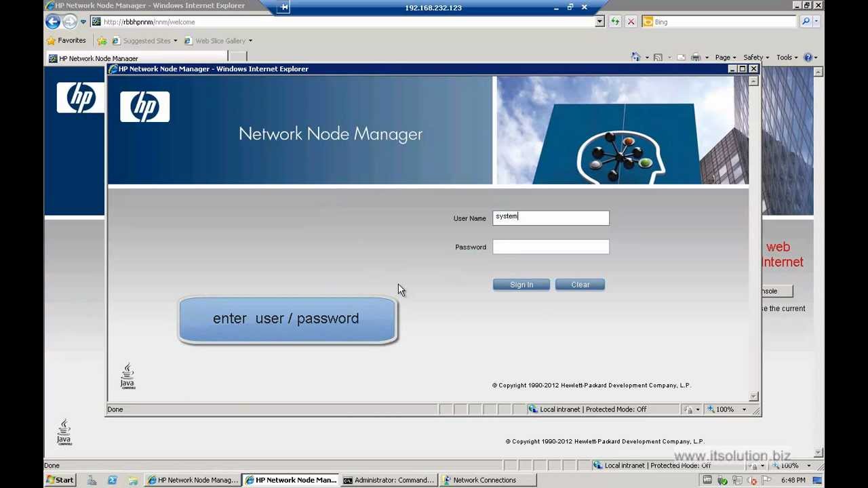Open Windows Explorer folder icon on taskbar
Screen dimensions: 868x488
[x=133, y=481]
